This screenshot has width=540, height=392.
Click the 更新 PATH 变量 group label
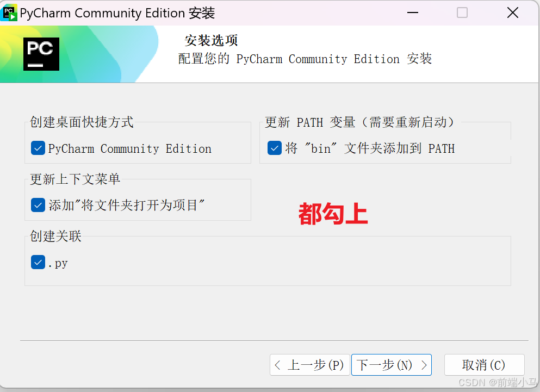pyautogui.click(x=359, y=122)
